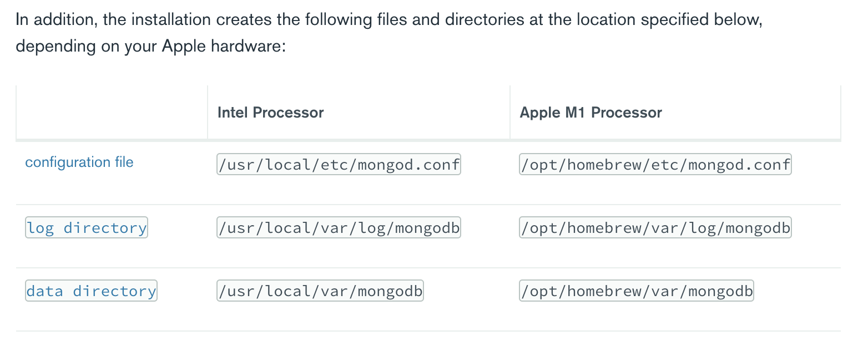Click path /usr/local/var/log/mongodb
This screenshot has height=346, width=868.
tap(339, 227)
